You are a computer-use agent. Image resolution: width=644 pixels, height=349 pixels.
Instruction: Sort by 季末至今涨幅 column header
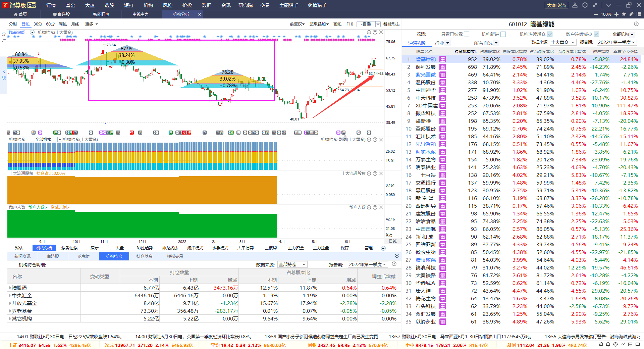626,52
